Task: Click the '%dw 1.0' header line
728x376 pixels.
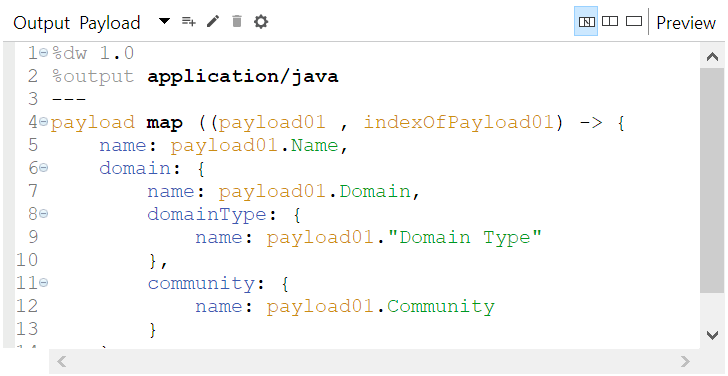Action: [x=93, y=53]
